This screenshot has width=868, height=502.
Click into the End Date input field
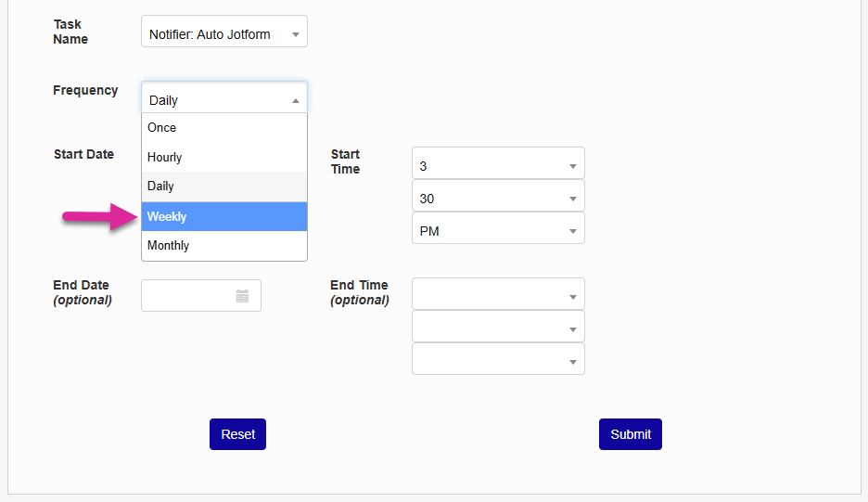(x=201, y=296)
